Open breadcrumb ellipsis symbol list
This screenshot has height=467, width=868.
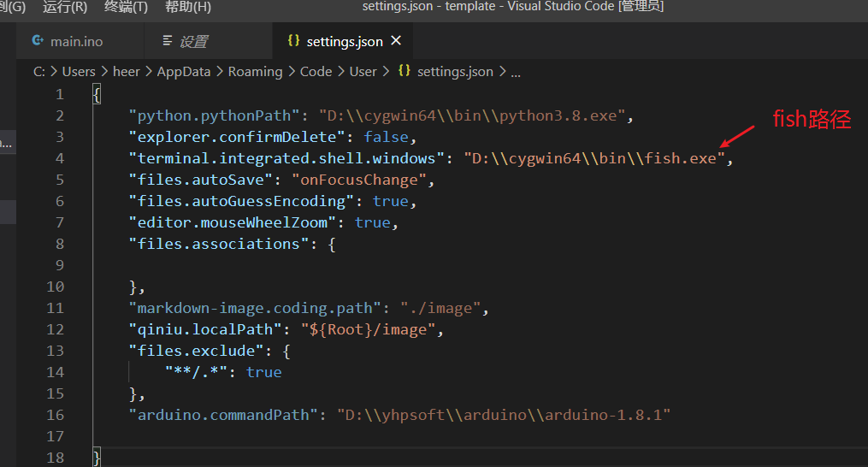pos(516,73)
